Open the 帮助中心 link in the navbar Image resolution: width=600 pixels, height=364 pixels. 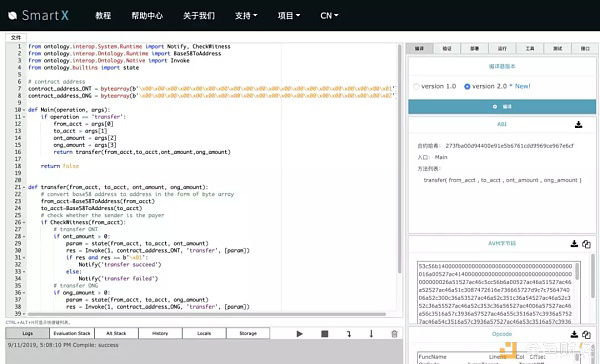147,16
